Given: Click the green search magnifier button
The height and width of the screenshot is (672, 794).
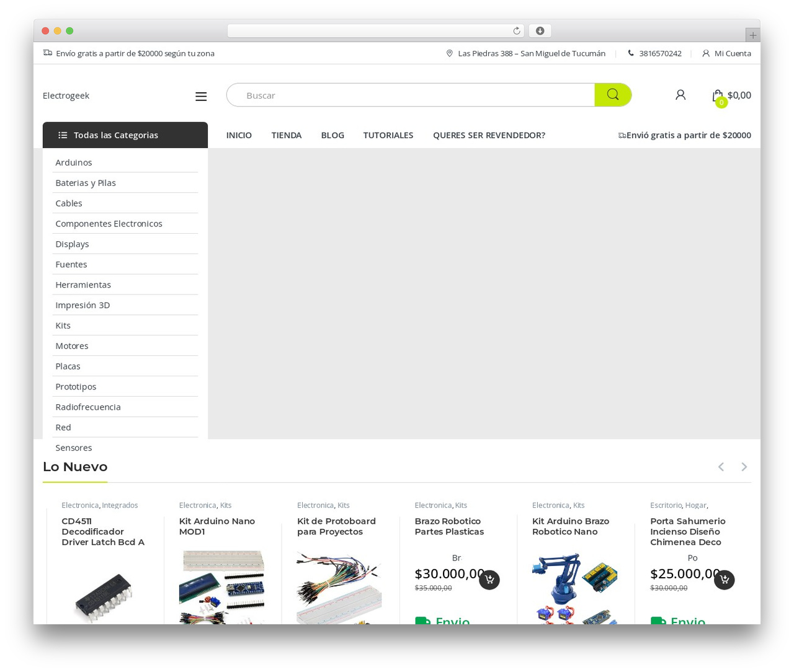Looking at the screenshot, I should 613,95.
